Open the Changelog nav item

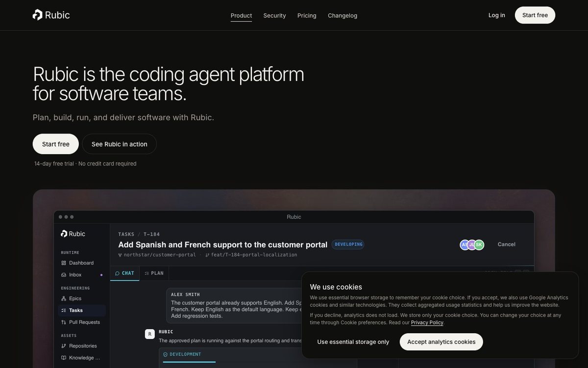(343, 15)
